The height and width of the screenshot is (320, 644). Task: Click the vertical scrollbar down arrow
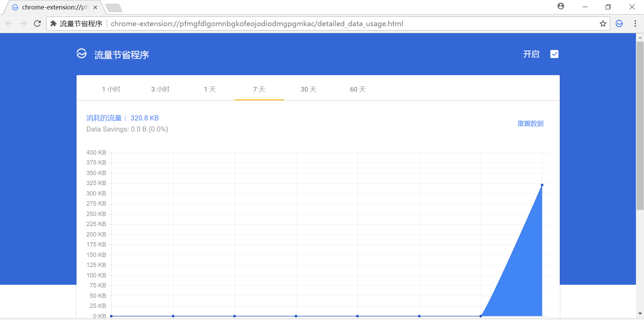coord(640,314)
